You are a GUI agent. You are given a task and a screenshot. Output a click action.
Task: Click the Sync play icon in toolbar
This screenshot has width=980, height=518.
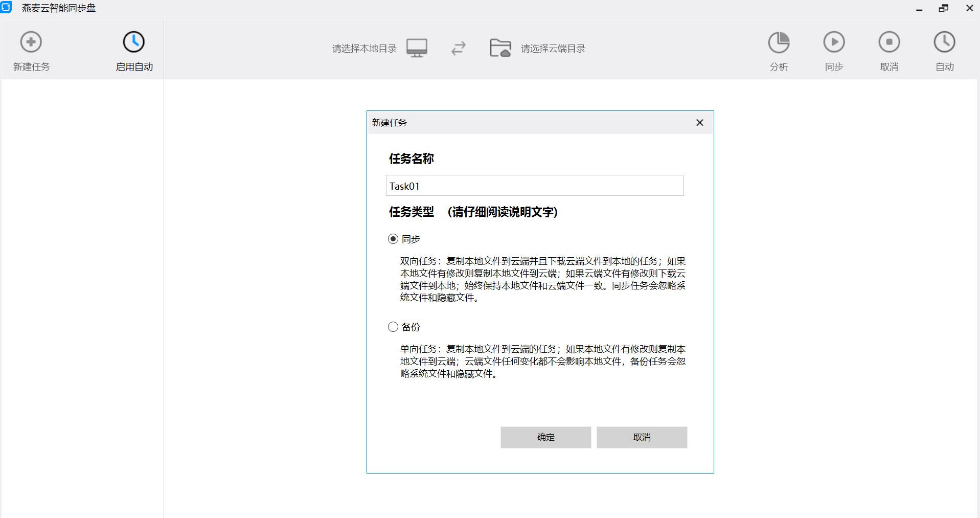(x=834, y=42)
